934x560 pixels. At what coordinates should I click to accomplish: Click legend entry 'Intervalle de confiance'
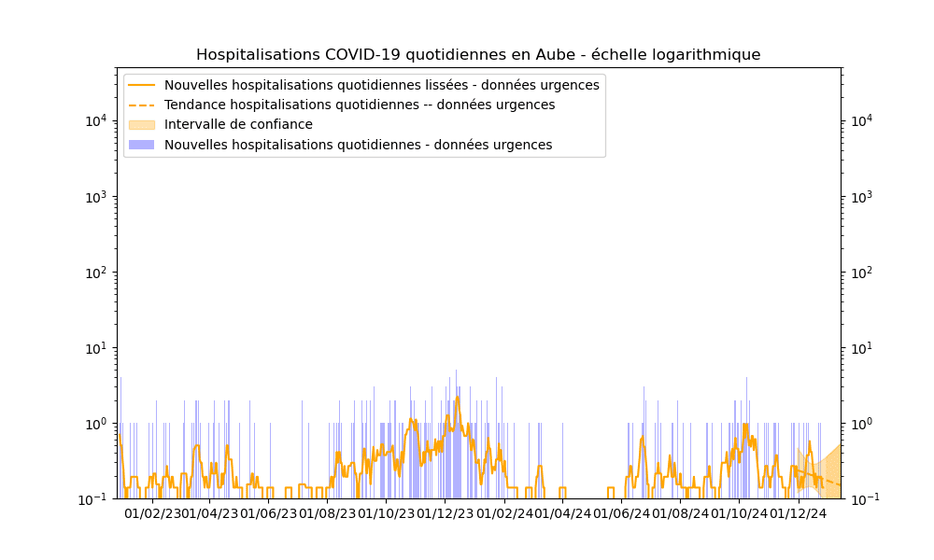click(x=238, y=124)
